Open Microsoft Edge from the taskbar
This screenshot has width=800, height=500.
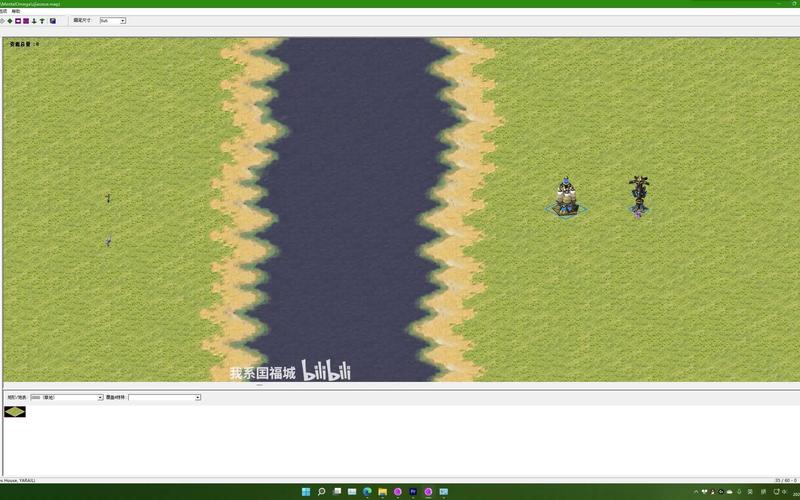[x=367, y=492]
